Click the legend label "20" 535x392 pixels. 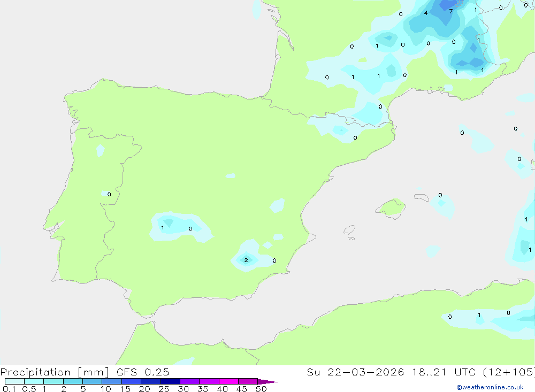[x=144, y=389]
